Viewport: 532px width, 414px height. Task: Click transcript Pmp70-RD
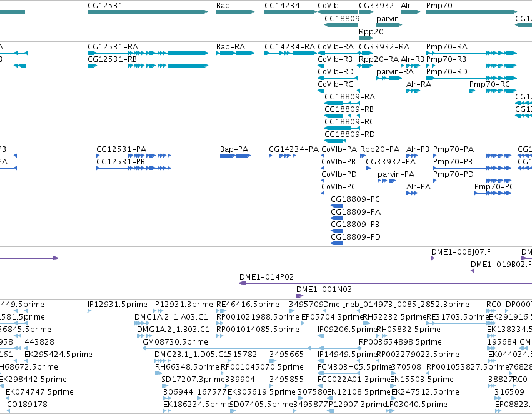coord(446,71)
